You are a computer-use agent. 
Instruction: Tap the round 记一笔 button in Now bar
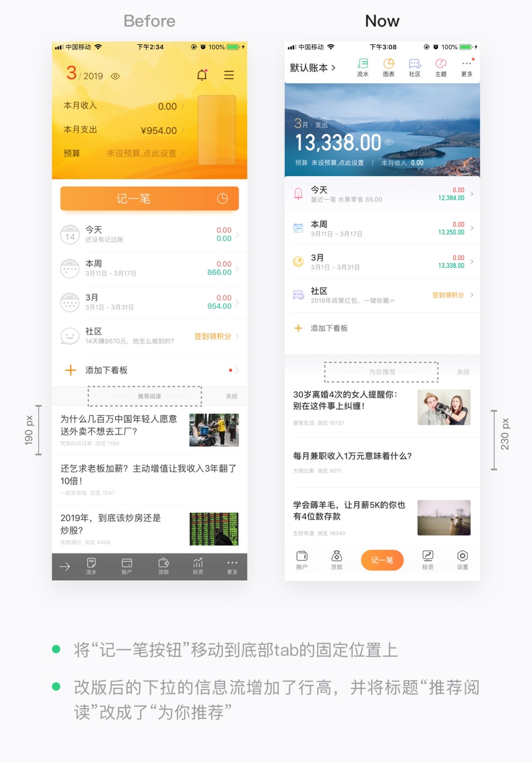382,560
